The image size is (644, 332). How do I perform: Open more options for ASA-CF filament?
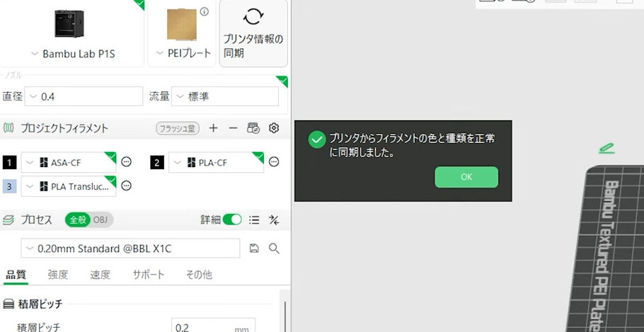(x=127, y=162)
